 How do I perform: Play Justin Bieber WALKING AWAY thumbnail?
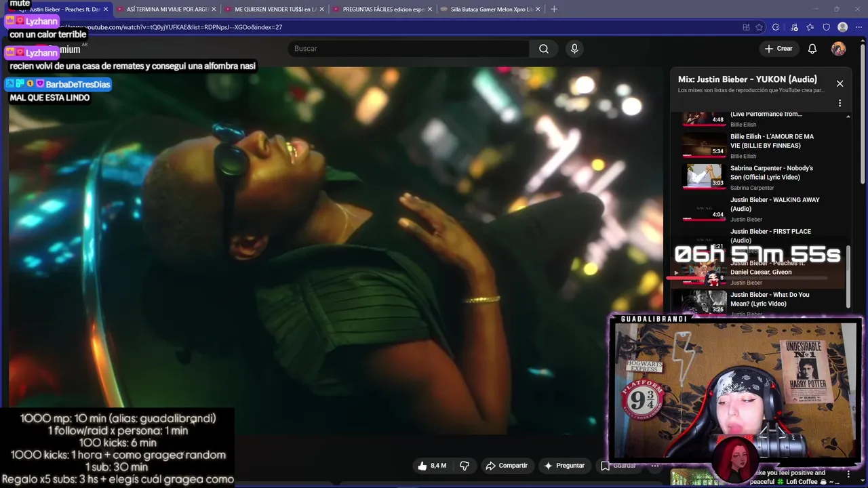click(704, 208)
